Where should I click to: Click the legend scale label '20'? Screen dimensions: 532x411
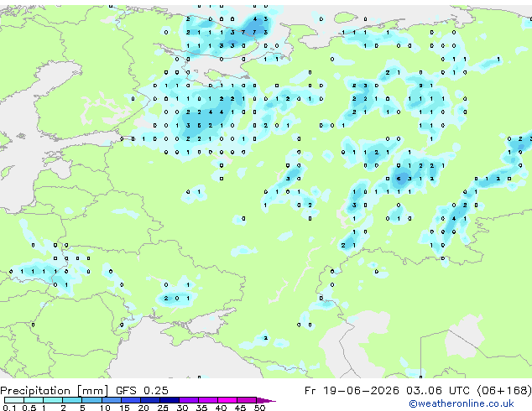143,408
